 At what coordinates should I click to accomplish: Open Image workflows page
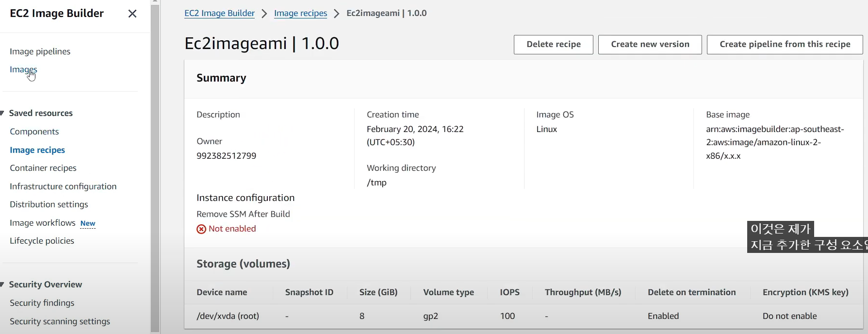43,223
